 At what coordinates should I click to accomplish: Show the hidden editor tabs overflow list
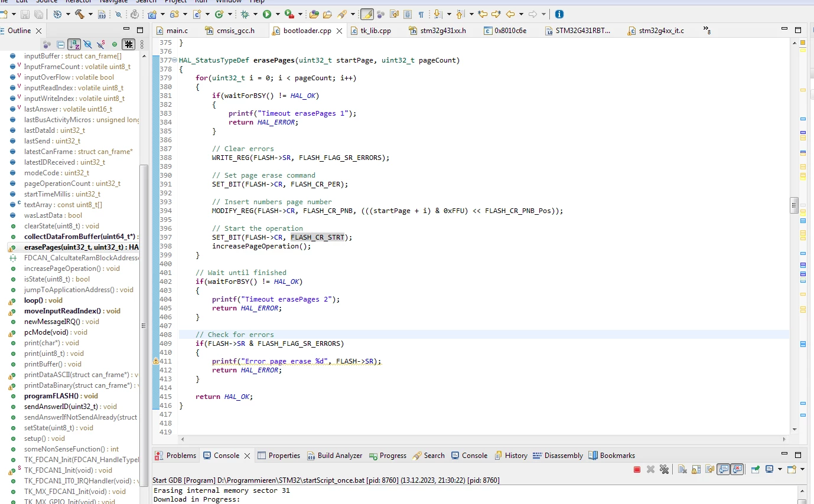[707, 30]
